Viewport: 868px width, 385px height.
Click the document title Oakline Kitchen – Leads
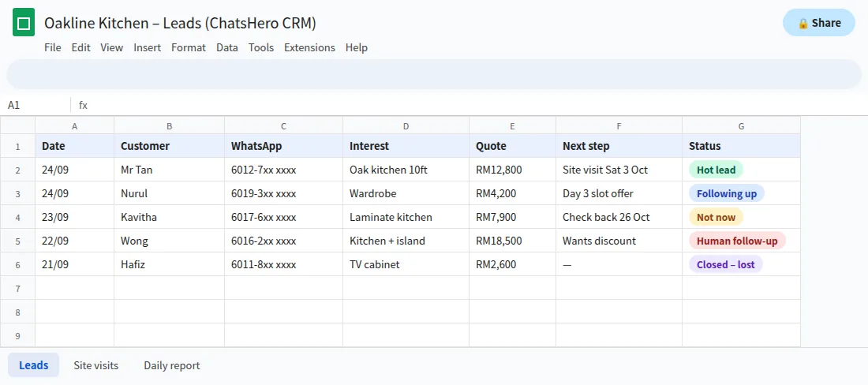[181, 23]
